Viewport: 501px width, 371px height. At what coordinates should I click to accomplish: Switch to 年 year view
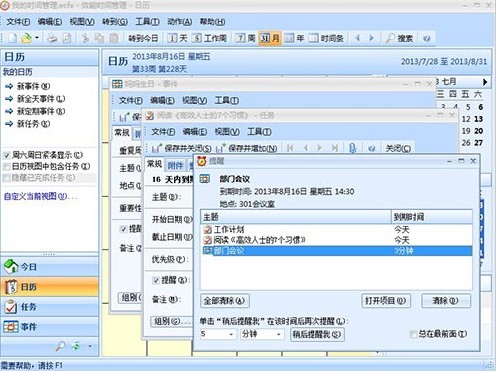coord(294,38)
